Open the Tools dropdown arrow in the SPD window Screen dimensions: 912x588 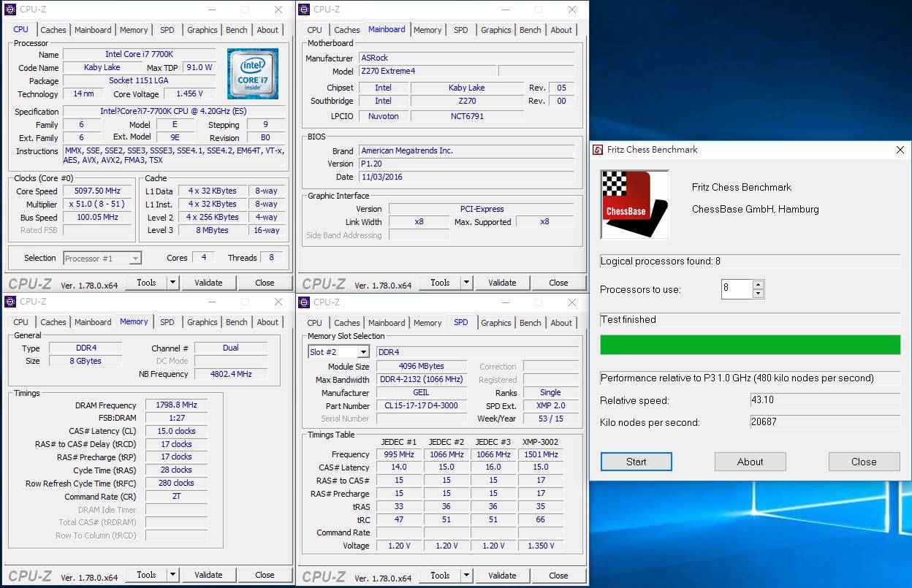point(466,575)
